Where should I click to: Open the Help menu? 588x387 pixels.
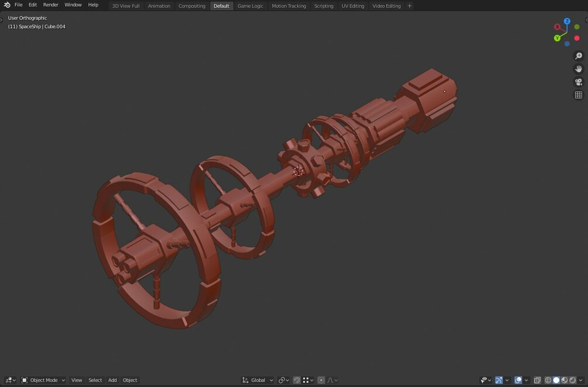tap(93, 5)
